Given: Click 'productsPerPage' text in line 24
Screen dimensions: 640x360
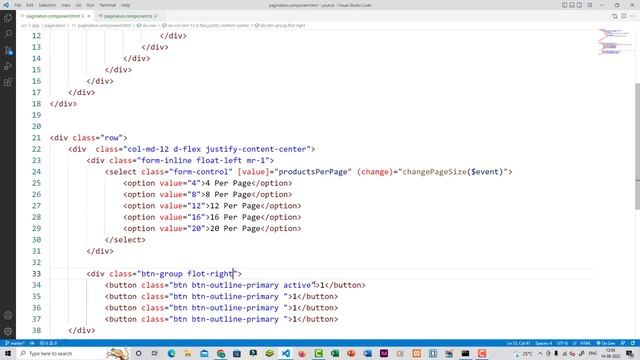Looking at the screenshot, I should [313, 172].
